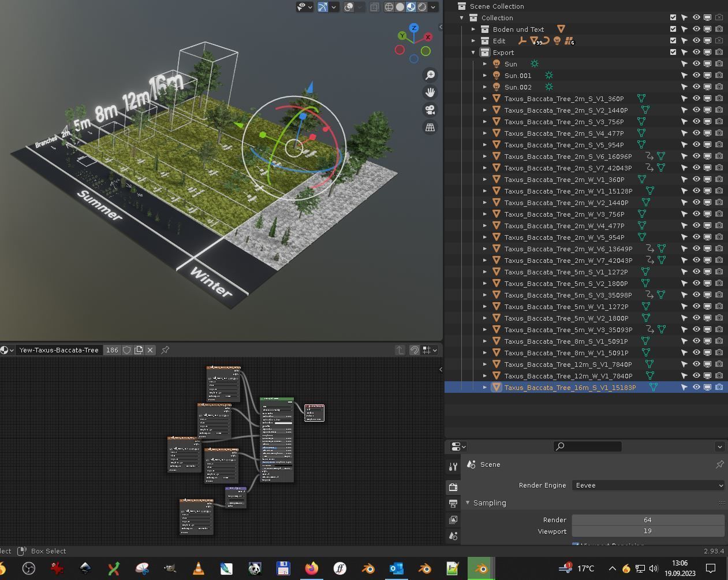Screen dimensions: 728x580
Task: Select Taxus_Baccata_Tree_2m_W_V7_42043P in outliner
Action: coord(568,260)
